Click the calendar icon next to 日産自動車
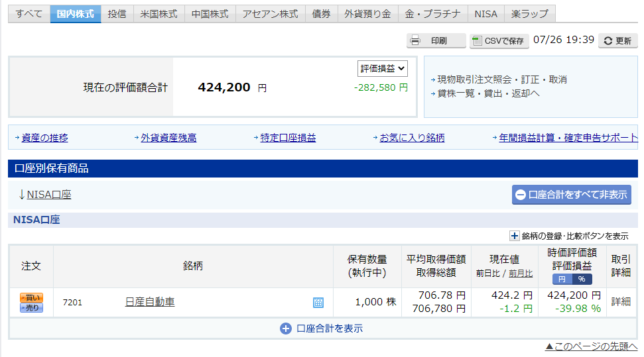This screenshot has width=644, height=357. 318,303
